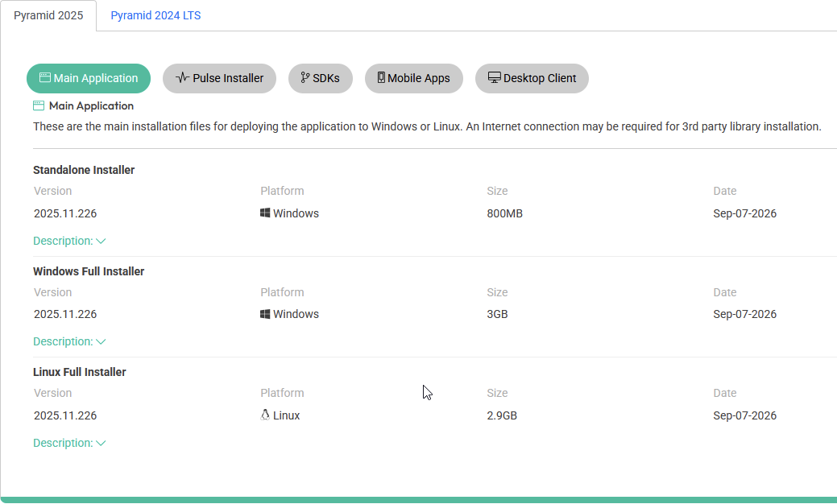Open the Desktop Client section
Screen dimensions: 837x504
click(x=532, y=78)
